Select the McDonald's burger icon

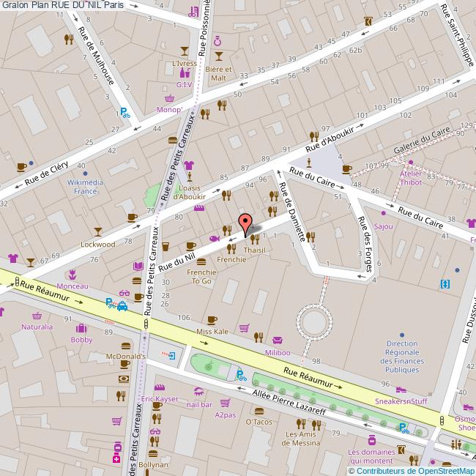click(124, 345)
